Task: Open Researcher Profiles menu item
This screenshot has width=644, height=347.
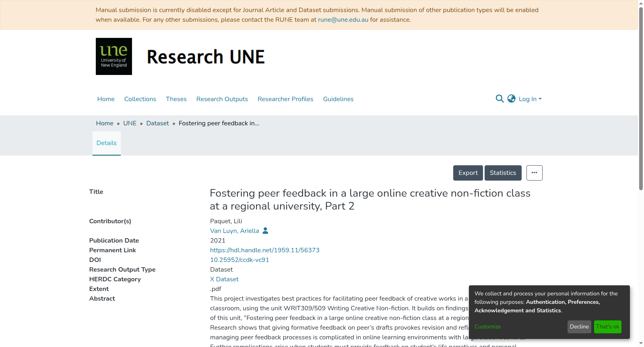Action: click(285, 99)
